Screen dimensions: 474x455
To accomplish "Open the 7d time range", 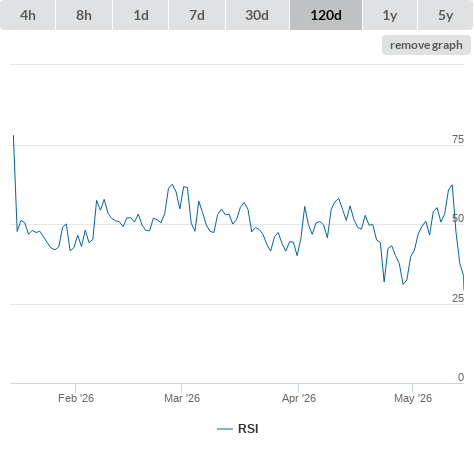I will (x=197, y=15).
